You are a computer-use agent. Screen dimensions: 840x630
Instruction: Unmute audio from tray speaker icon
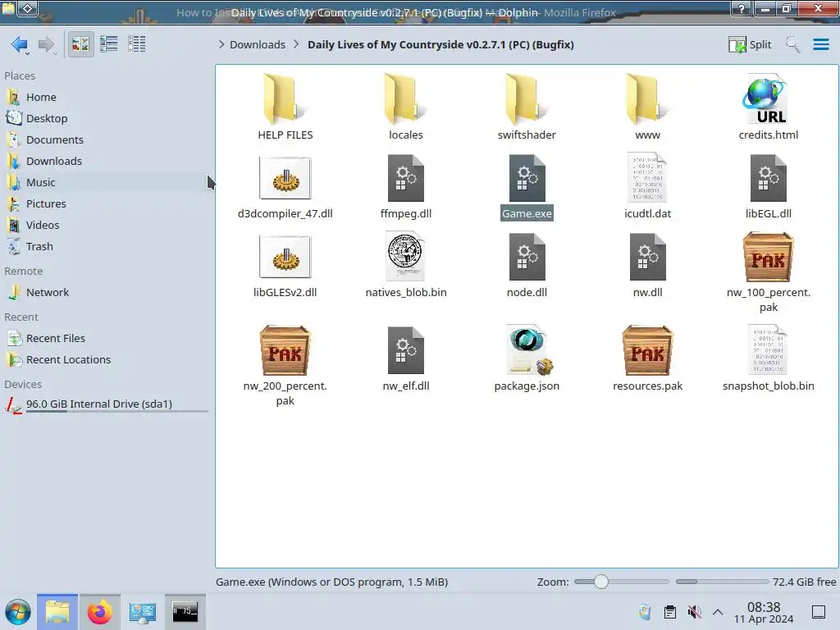pyautogui.click(x=694, y=612)
